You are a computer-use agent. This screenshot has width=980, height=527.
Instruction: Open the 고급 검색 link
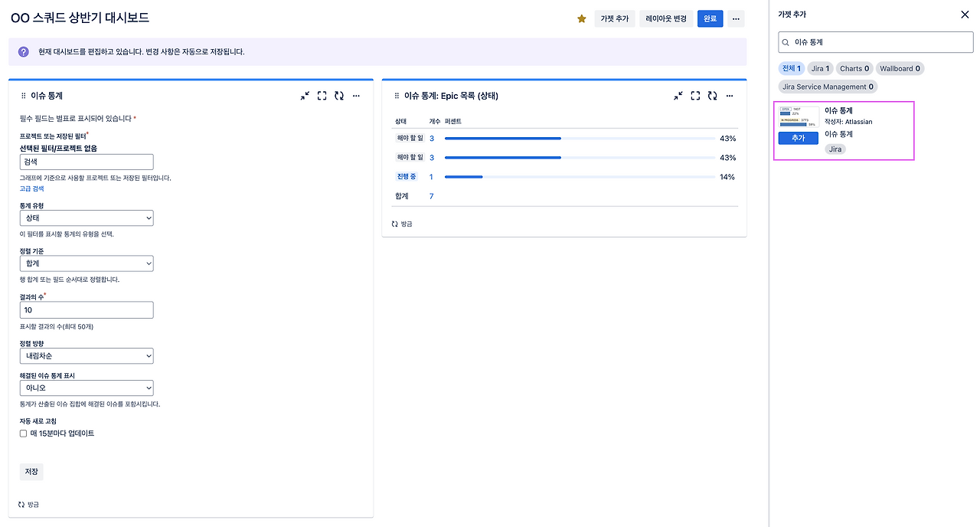point(31,188)
